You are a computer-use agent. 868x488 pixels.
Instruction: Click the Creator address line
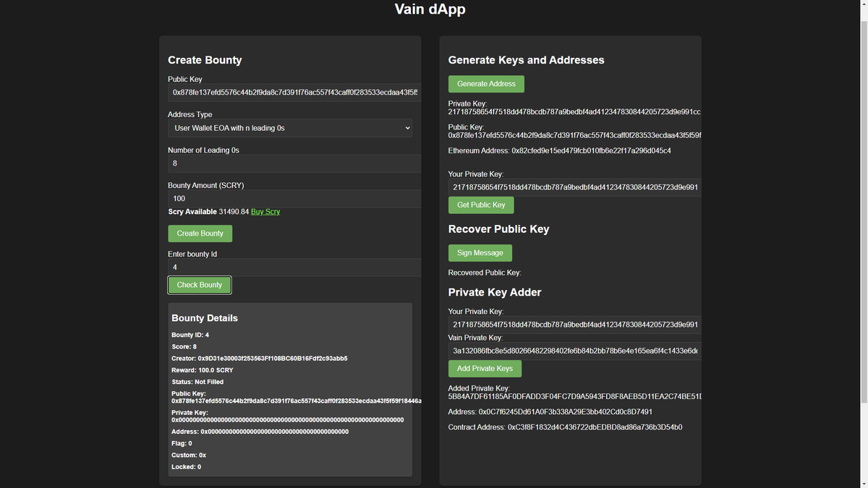coord(259,359)
